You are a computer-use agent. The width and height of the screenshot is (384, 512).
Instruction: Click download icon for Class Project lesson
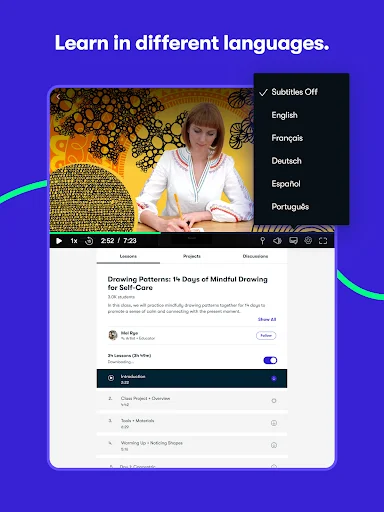(x=274, y=401)
